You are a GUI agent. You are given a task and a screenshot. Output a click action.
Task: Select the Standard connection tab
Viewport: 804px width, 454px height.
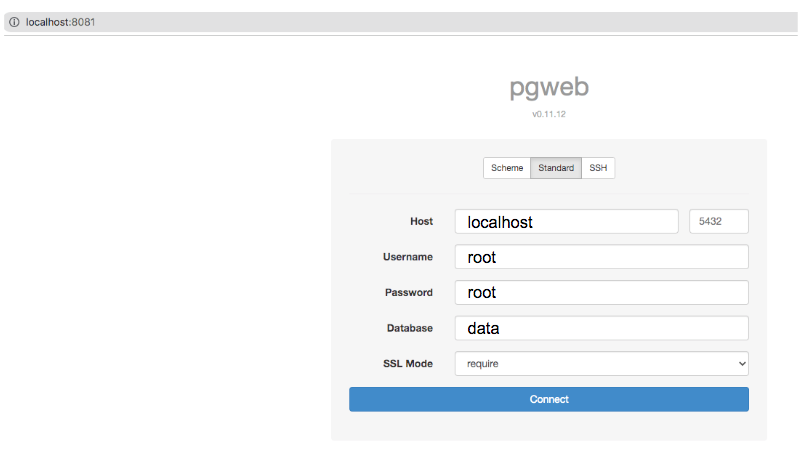pyautogui.click(x=556, y=168)
